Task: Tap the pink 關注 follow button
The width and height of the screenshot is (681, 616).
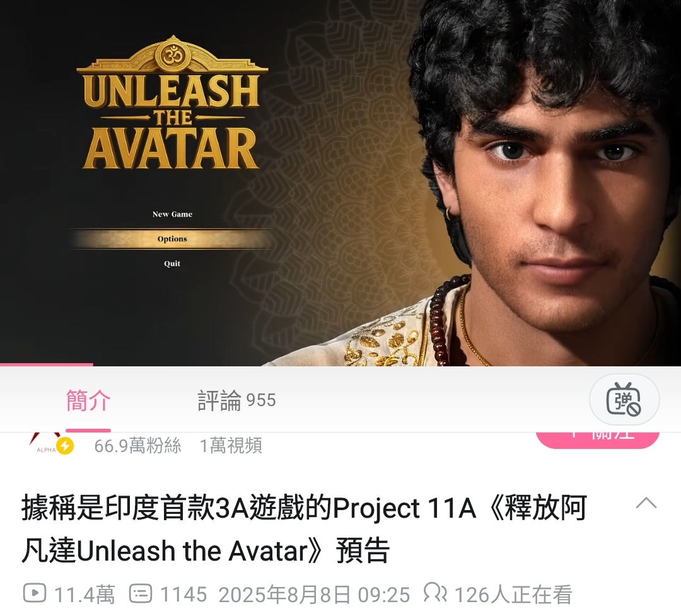Action: pyautogui.click(x=598, y=439)
